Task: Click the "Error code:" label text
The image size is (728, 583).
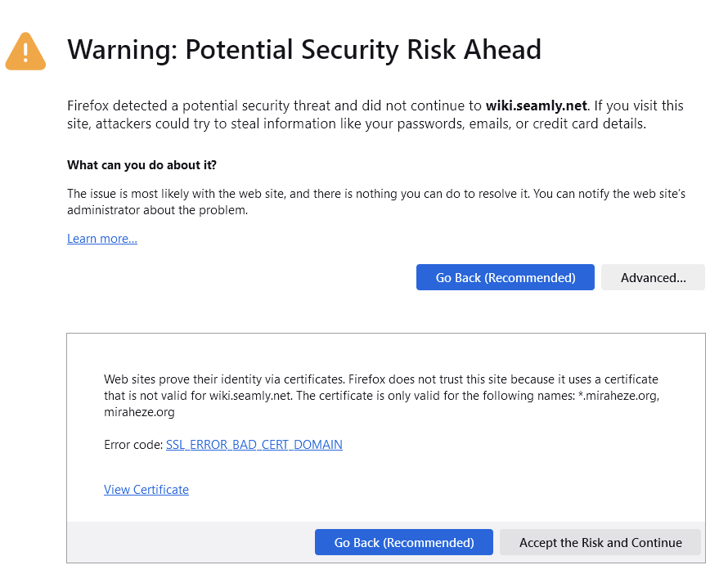Action: point(133,445)
